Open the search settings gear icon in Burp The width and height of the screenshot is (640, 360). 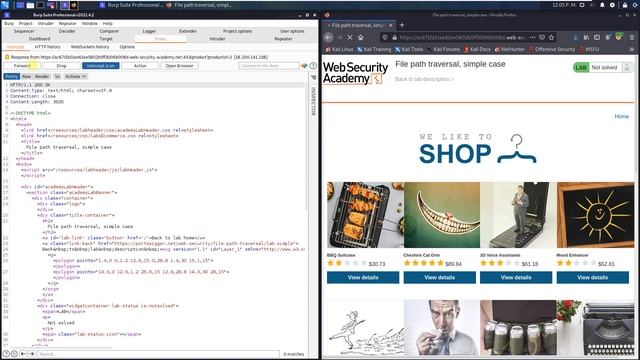click(x=14, y=354)
